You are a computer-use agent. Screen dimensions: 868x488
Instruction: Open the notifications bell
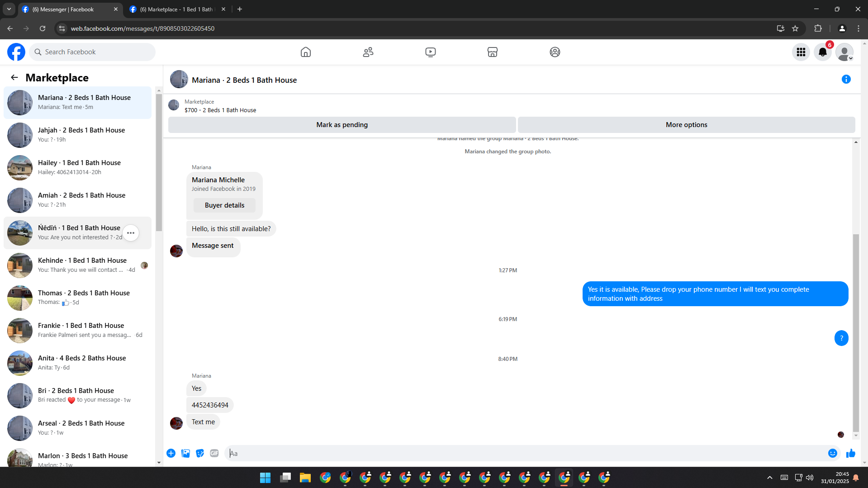[823, 52]
